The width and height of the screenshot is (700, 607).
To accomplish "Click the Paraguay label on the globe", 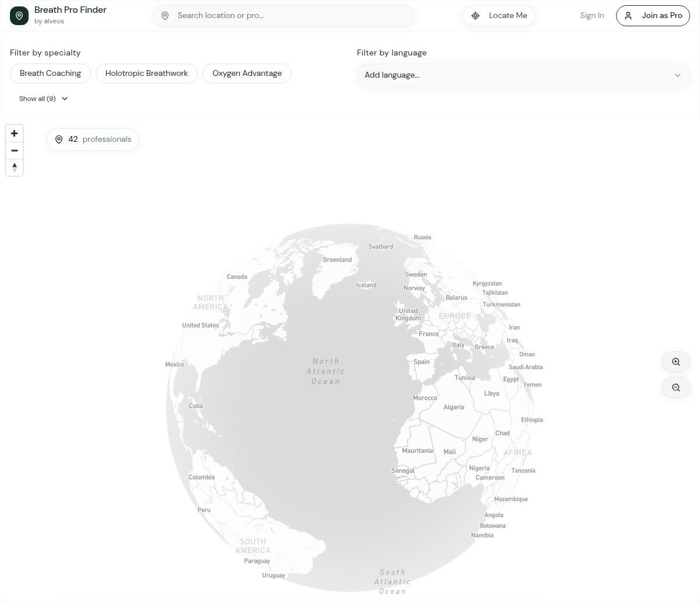I will 257,561.
